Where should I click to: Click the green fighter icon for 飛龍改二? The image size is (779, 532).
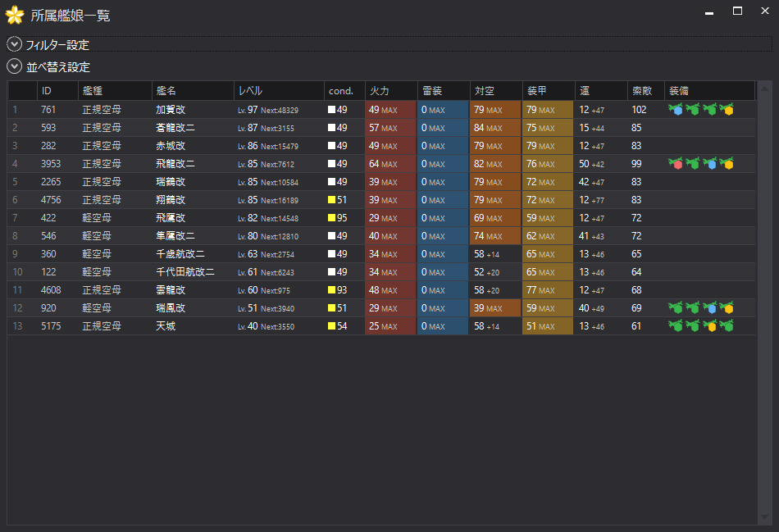693,163
